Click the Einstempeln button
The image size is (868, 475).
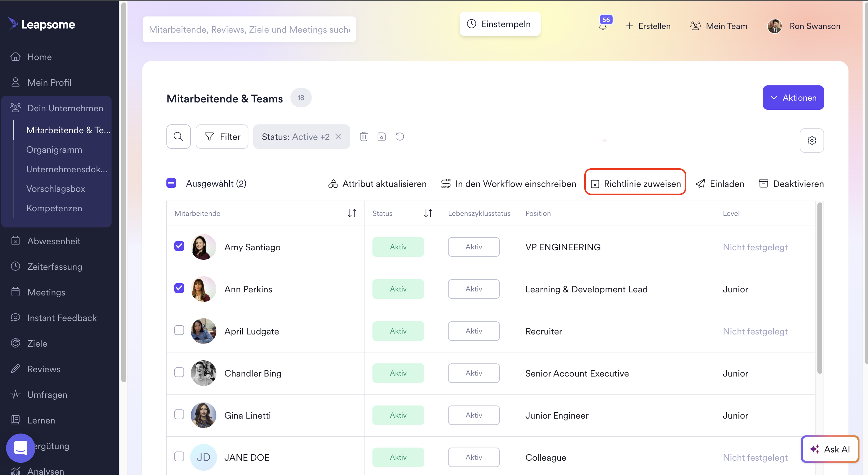coord(500,24)
